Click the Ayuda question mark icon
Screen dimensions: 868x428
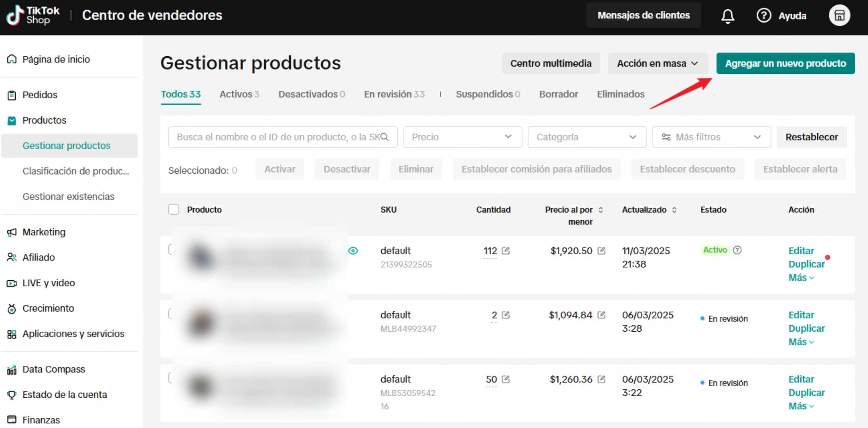764,16
